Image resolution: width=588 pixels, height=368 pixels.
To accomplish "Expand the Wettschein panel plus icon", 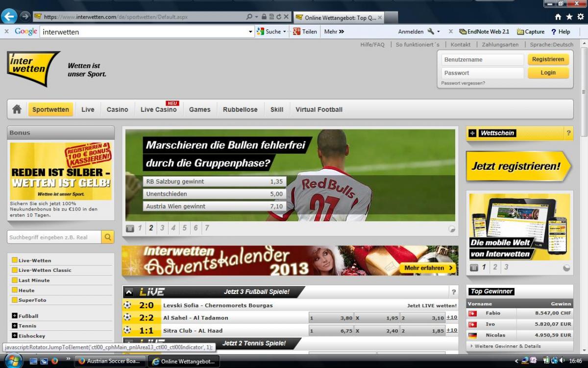I will pyautogui.click(x=472, y=133).
